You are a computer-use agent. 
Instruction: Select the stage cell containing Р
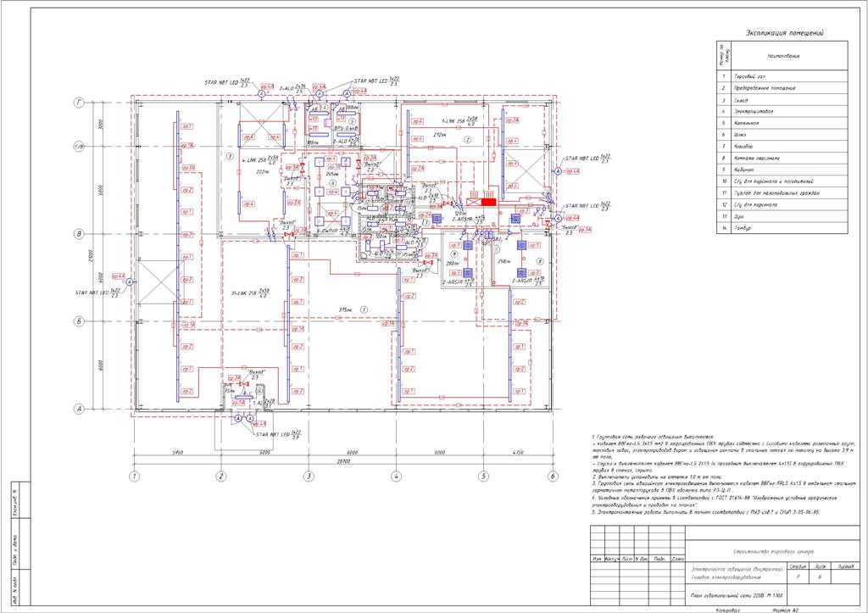tap(797, 577)
